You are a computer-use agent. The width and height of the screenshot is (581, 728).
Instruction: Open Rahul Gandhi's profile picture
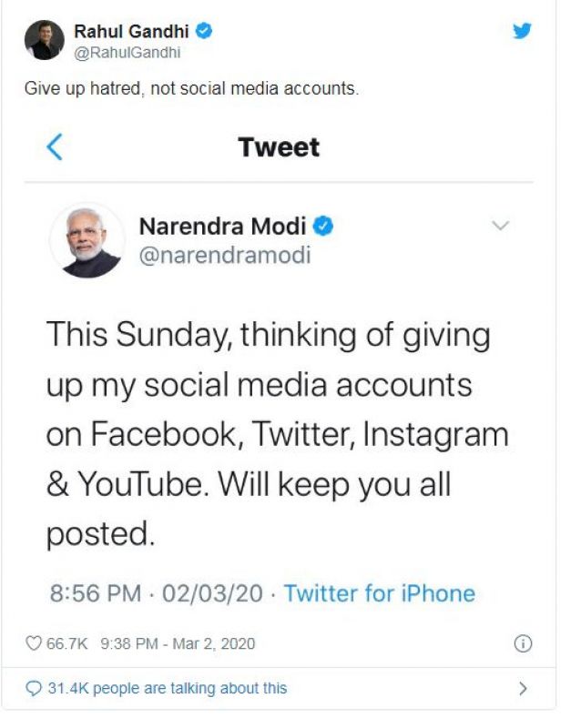pos(44,40)
